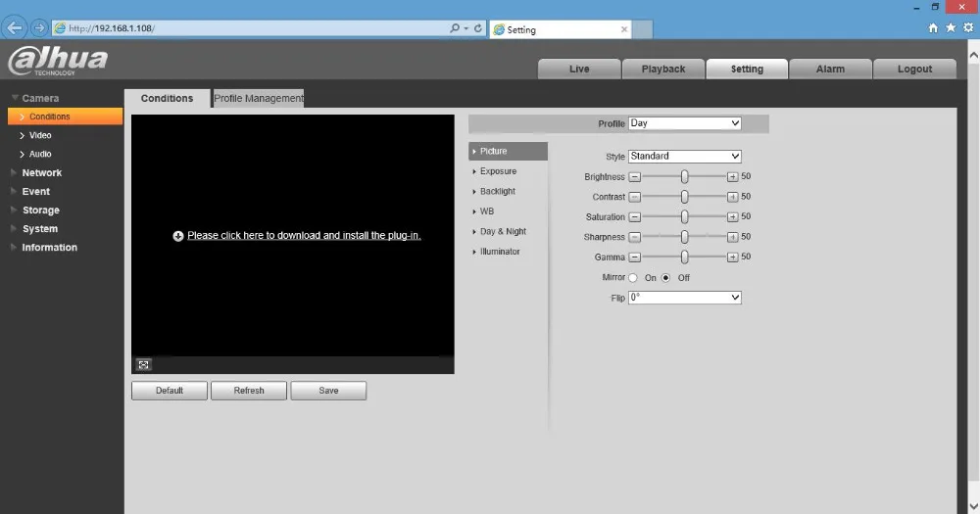Close the Setting browser tab
This screenshot has height=514, width=980.
click(623, 29)
